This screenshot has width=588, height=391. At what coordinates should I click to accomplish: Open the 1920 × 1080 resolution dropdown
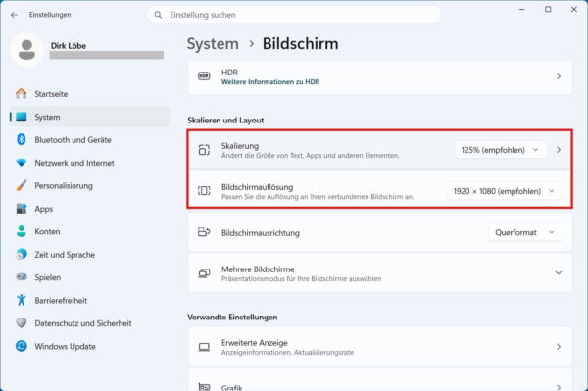click(504, 191)
